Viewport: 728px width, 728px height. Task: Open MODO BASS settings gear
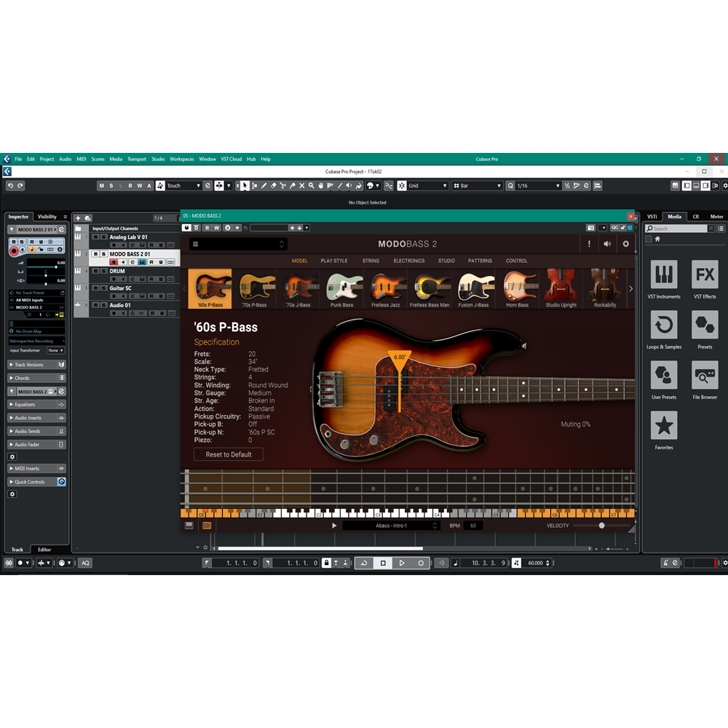(x=626, y=244)
